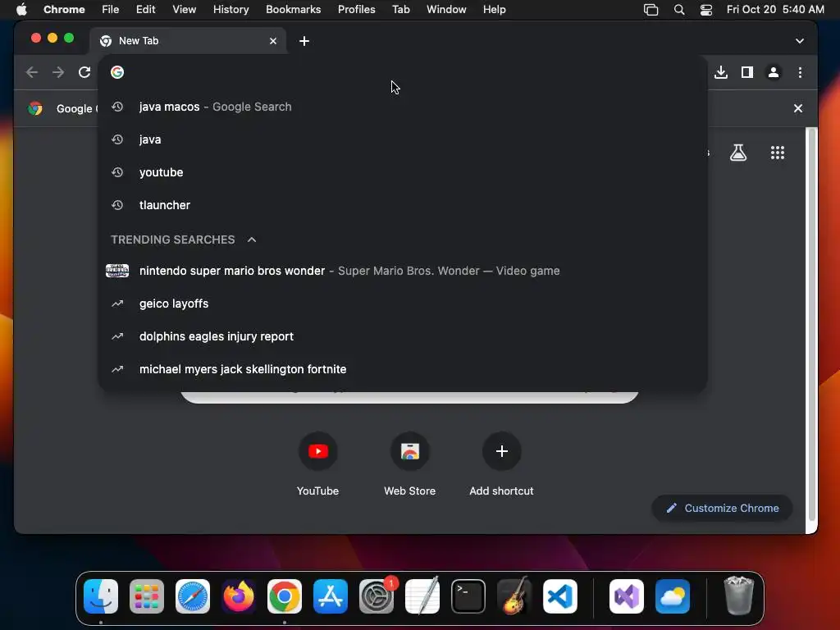Open the new tab plus button
This screenshot has height=630, width=840.
304,41
